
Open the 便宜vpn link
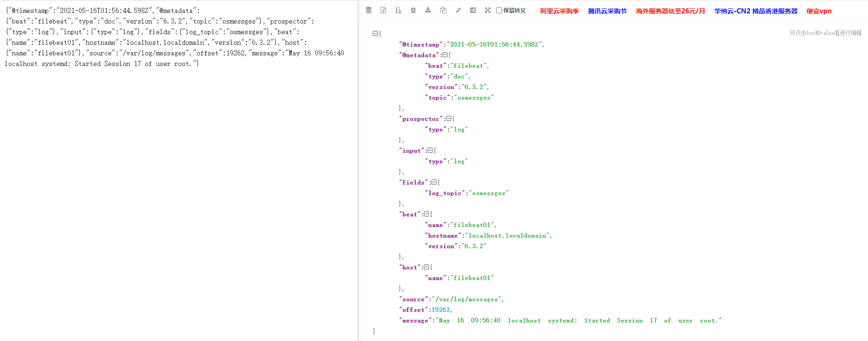(x=819, y=11)
